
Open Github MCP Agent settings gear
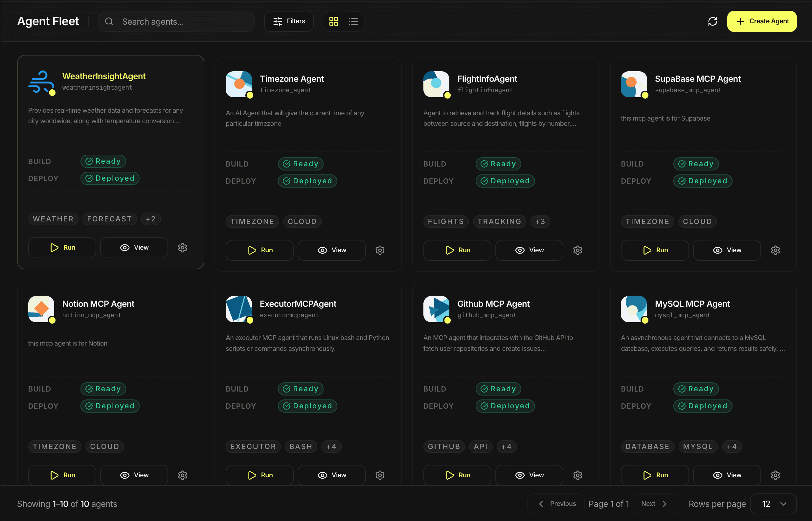pos(578,475)
